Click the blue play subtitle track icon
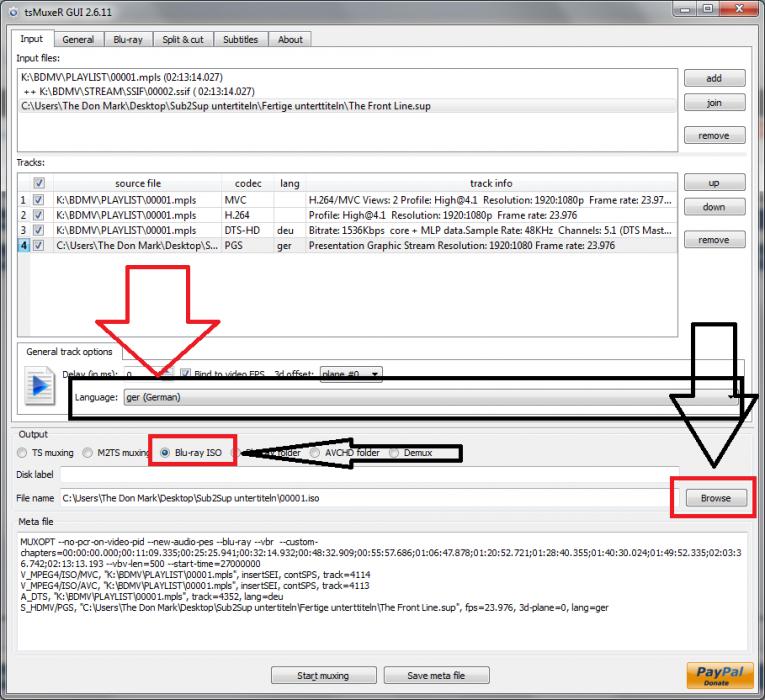765x700 pixels. coord(40,386)
